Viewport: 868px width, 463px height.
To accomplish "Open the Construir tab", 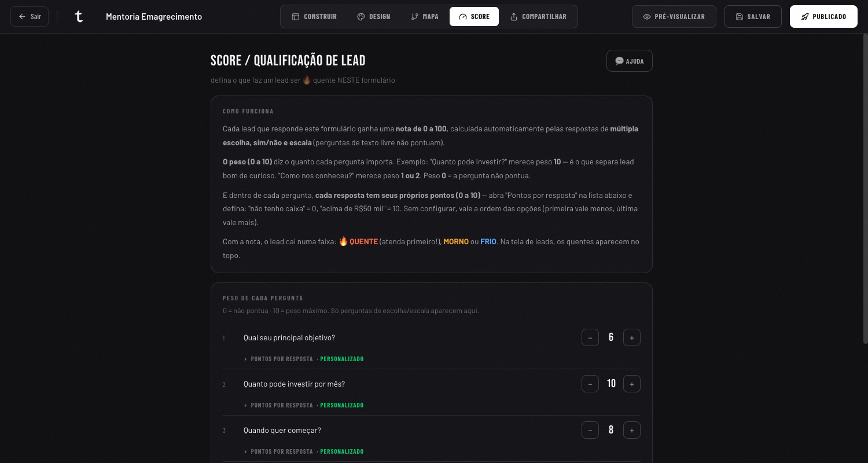I will click(314, 17).
